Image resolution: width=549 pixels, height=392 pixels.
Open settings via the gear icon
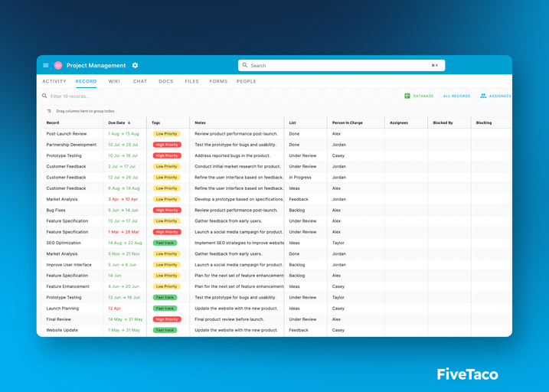click(136, 66)
